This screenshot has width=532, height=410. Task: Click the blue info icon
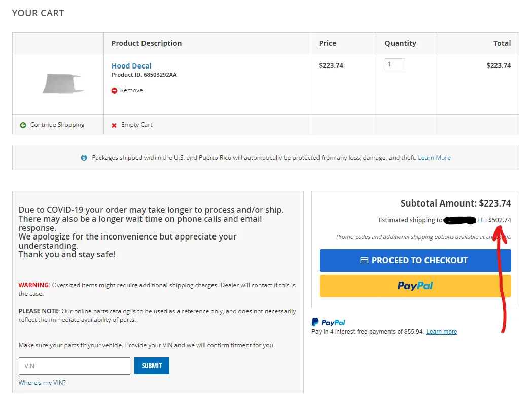click(84, 158)
